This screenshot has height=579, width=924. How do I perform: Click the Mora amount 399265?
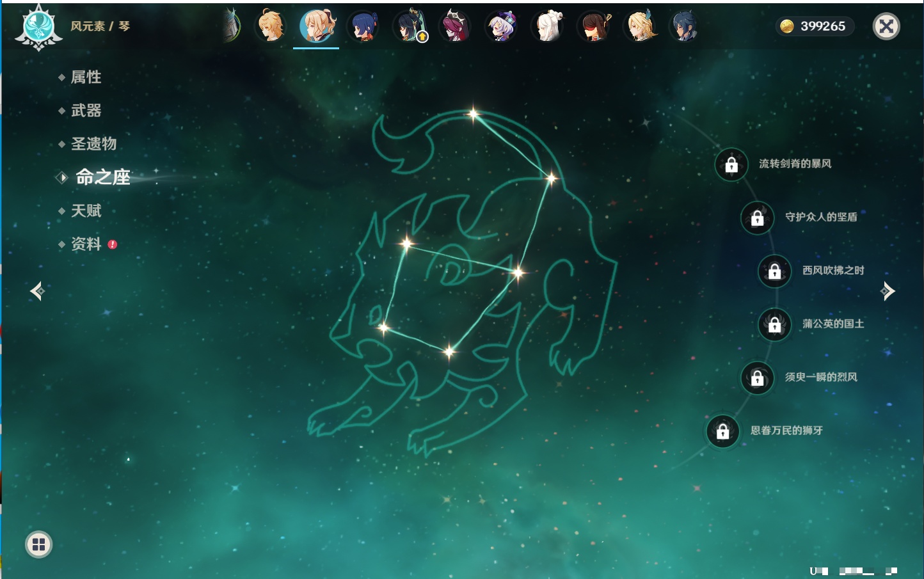(x=823, y=26)
